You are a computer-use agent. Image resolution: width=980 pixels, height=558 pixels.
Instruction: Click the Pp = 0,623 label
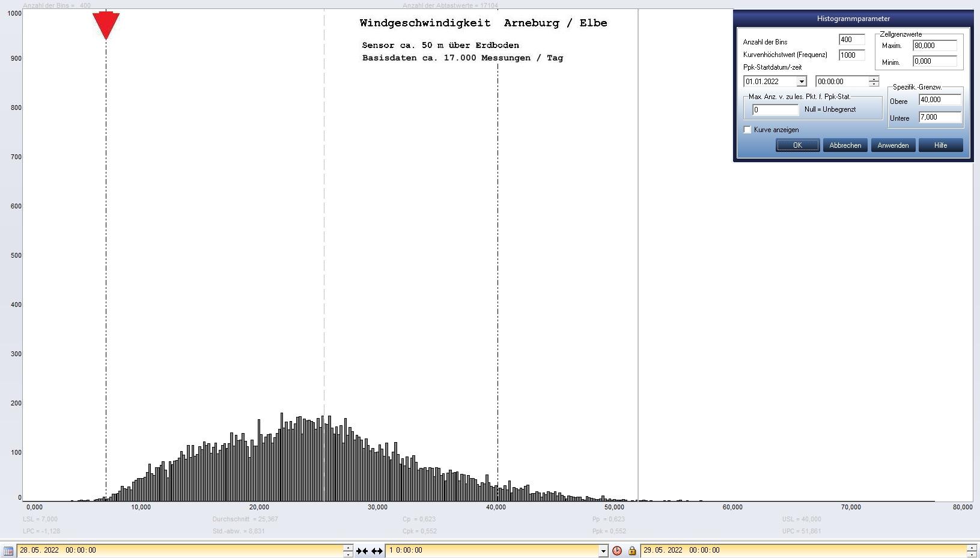coord(609,519)
